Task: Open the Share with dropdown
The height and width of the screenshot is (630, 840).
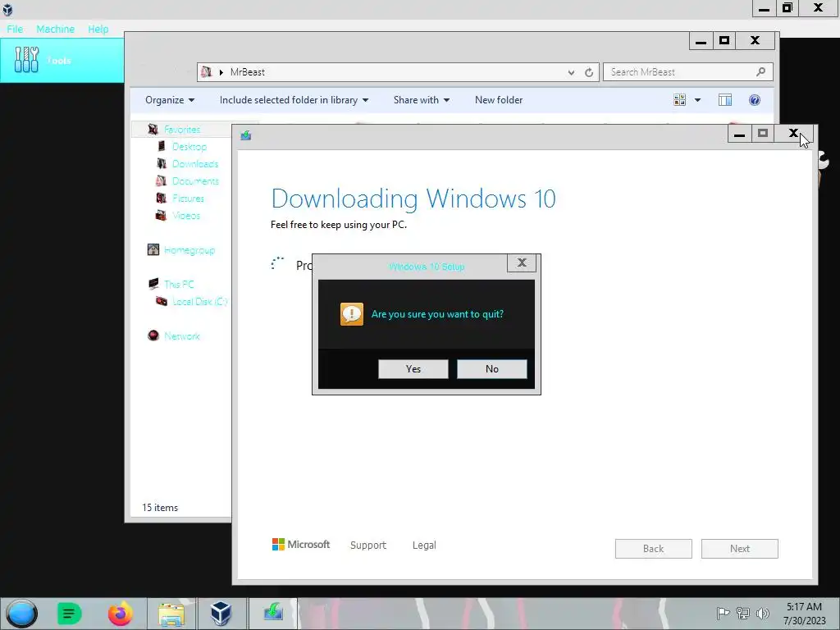Action: (422, 100)
